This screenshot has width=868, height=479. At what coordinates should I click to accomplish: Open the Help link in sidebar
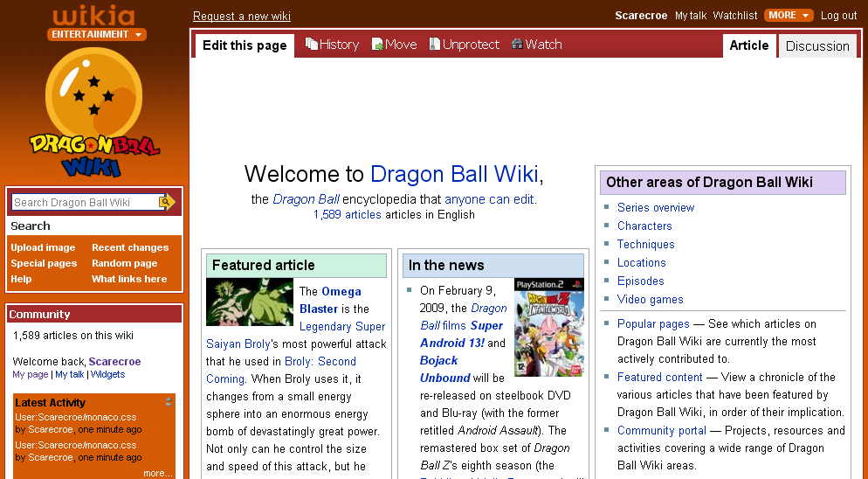pos(21,279)
